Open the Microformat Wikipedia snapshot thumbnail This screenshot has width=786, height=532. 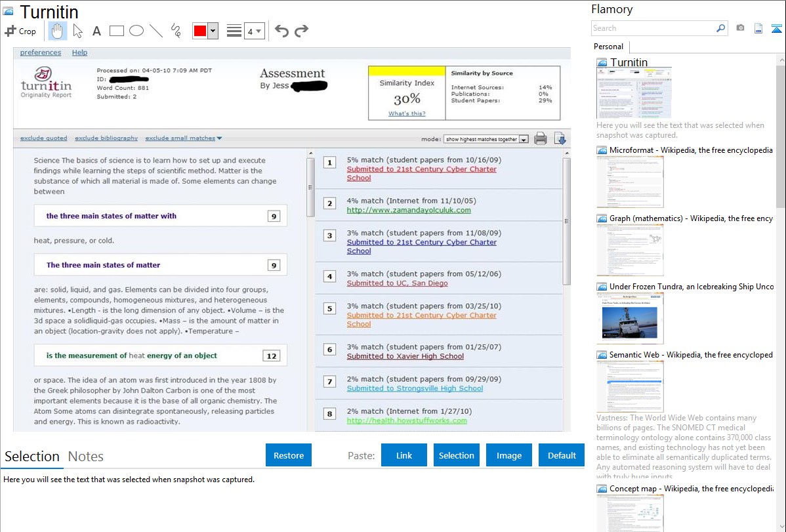[630, 182]
